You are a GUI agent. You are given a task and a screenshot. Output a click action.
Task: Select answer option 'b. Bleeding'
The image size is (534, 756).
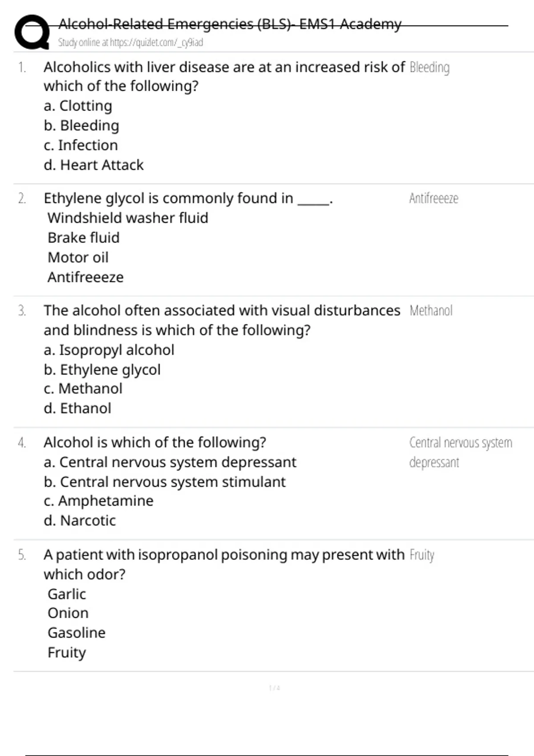pos(81,126)
